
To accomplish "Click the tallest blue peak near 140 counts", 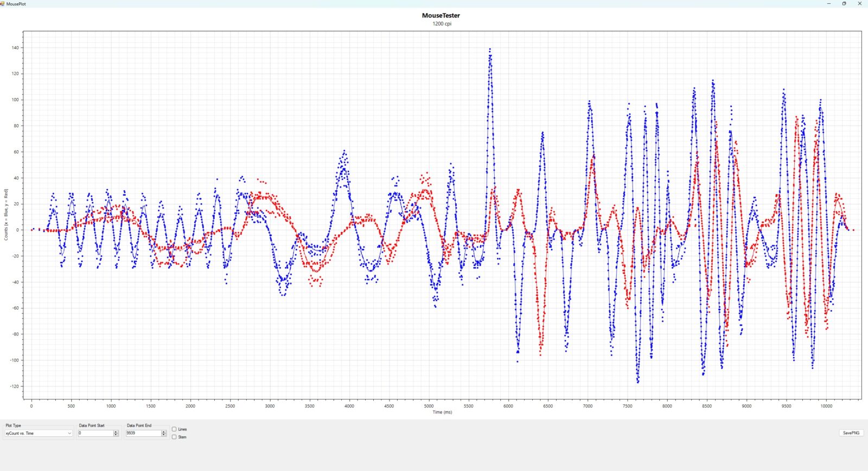I will tap(490, 50).
